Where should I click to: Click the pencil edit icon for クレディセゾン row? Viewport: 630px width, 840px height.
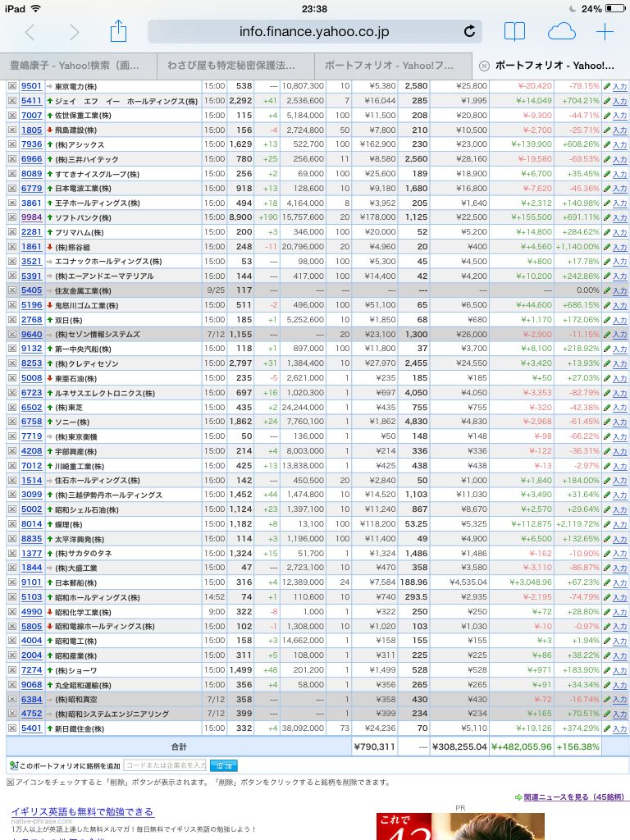click(x=607, y=363)
